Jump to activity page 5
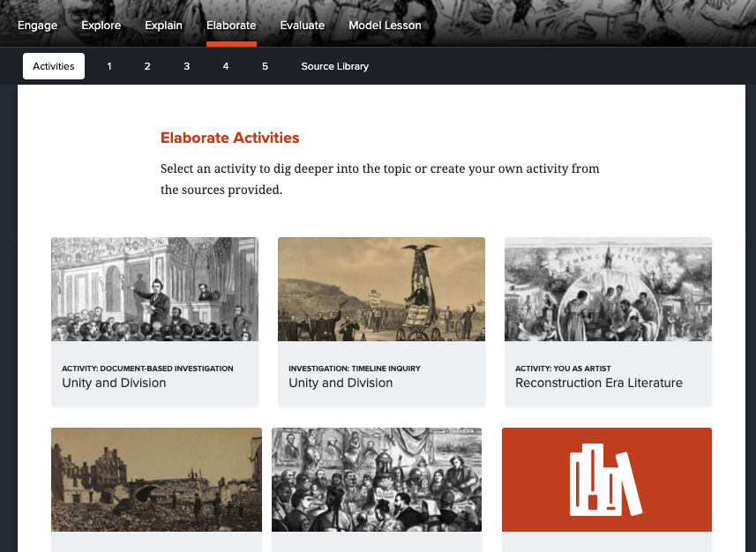The width and height of the screenshot is (756, 552). click(265, 66)
